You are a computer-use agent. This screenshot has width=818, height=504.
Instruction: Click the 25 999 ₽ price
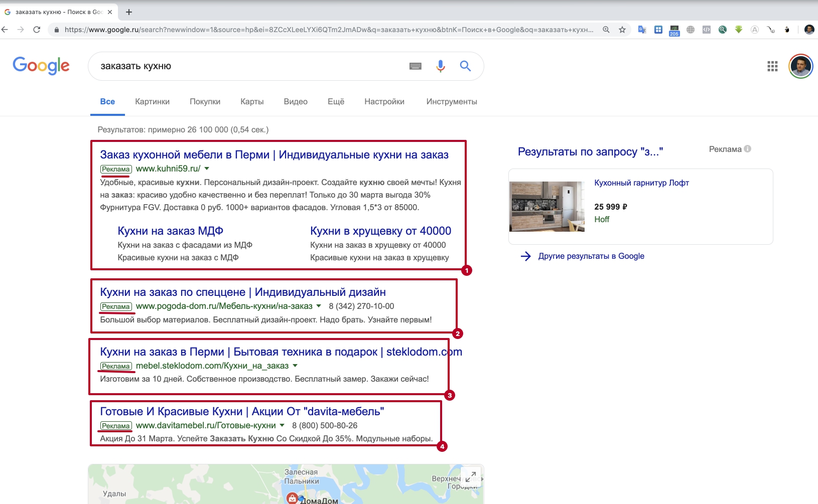pos(611,207)
